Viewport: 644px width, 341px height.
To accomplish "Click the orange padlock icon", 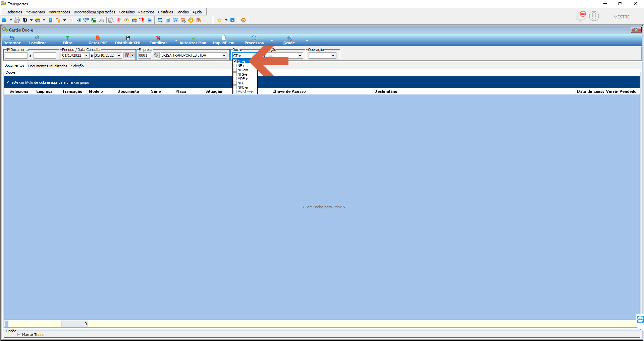I will click(x=191, y=20).
